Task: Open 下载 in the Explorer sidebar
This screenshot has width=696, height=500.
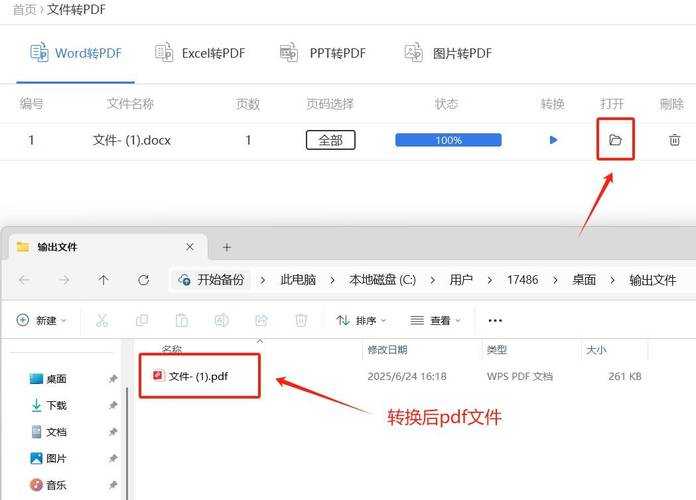Action: [x=48, y=405]
